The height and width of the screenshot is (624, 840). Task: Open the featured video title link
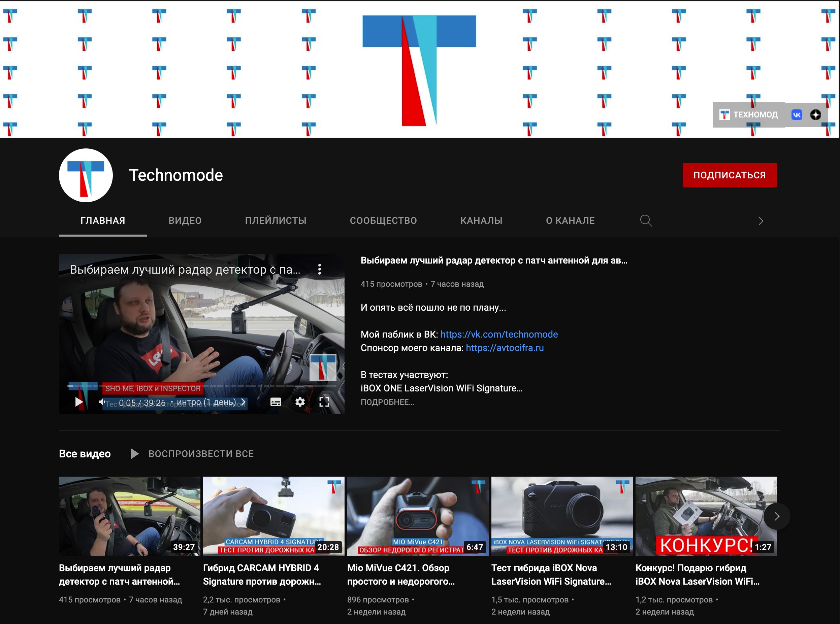pos(494,260)
